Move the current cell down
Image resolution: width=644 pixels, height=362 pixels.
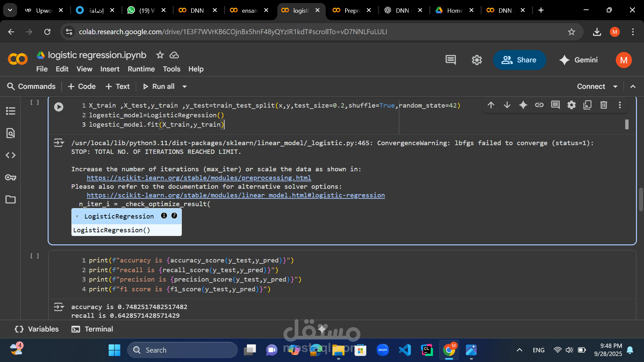pyautogui.click(x=507, y=105)
